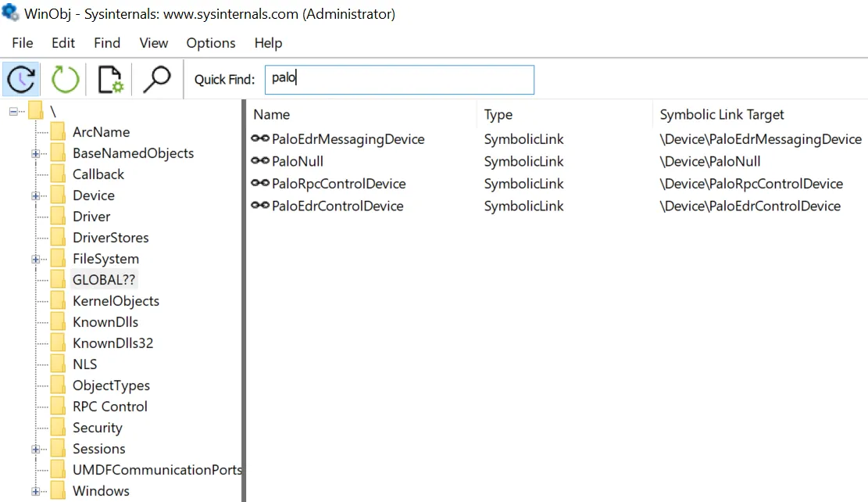Toggle the auto-refresh clock toolbar icon

click(x=21, y=80)
